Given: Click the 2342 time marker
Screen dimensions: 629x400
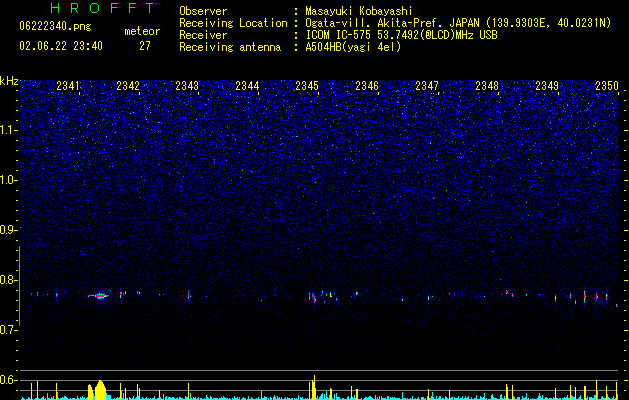Looking at the screenshot, I should coord(128,86).
